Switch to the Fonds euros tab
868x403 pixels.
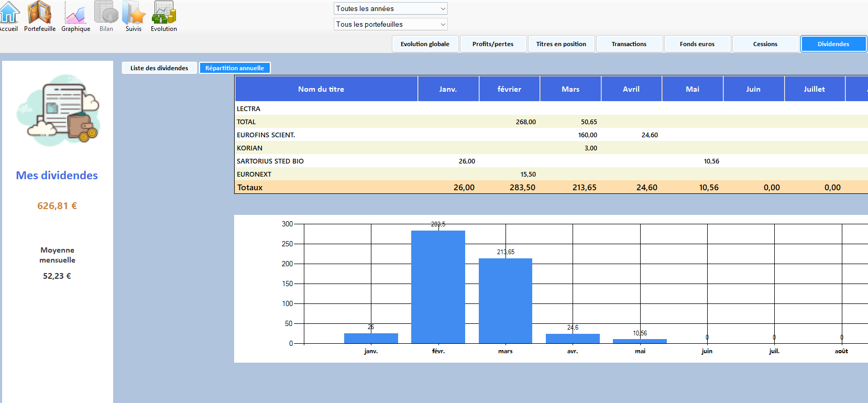click(x=697, y=44)
